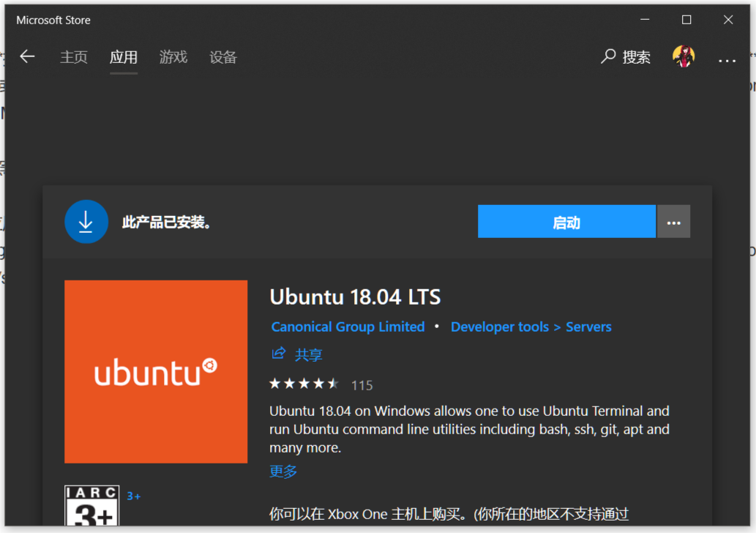Open the top-right more options ellipsis

pyautogui.click(x=727, y=60)
